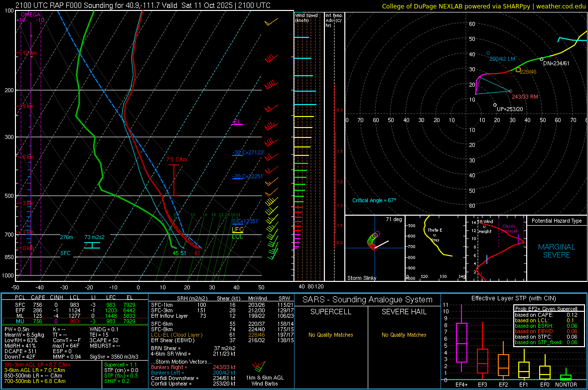Click the 243/33 RM marker on hodograph
This screenshot has width=588, height=390.
coord(525,97)
